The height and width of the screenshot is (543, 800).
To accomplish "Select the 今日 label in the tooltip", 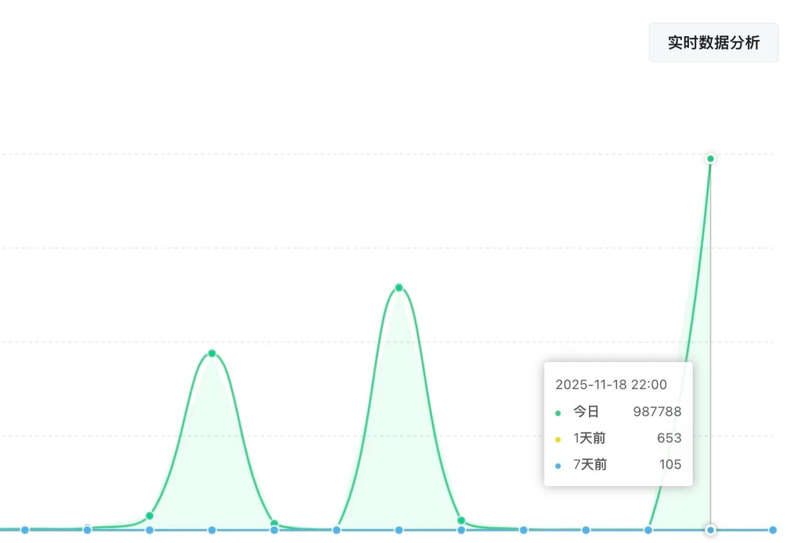I will coord(586,412).
